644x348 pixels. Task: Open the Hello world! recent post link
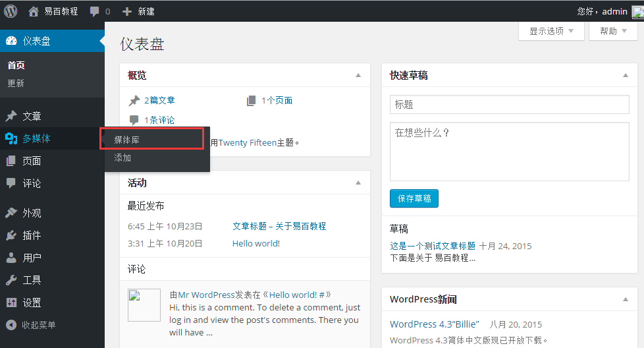[x=256, y=244]
